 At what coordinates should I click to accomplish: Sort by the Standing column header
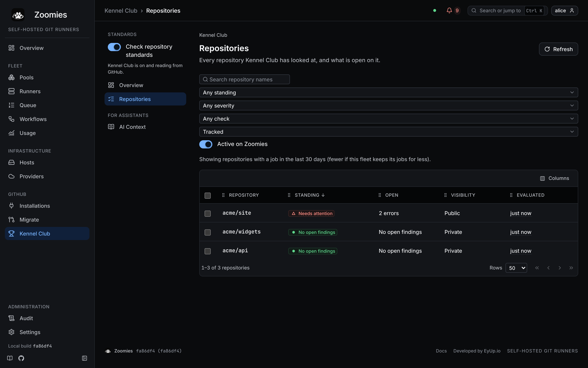pos(310,195)
